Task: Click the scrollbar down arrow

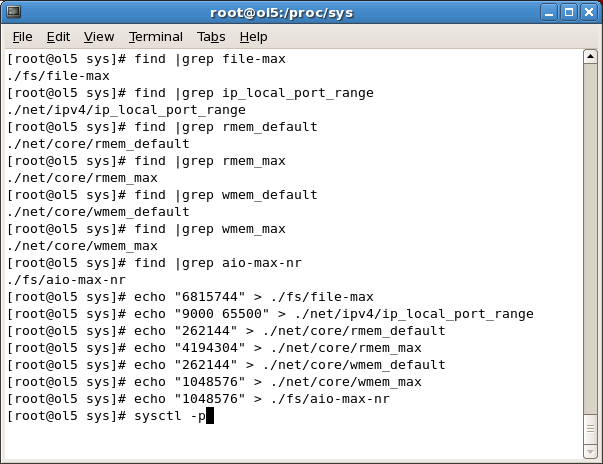Action: pyautogui.click(x=590, y=451)
